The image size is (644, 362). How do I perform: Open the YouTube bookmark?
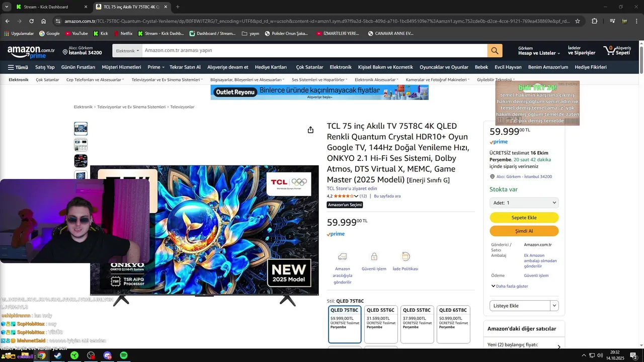tap(76, 34)
